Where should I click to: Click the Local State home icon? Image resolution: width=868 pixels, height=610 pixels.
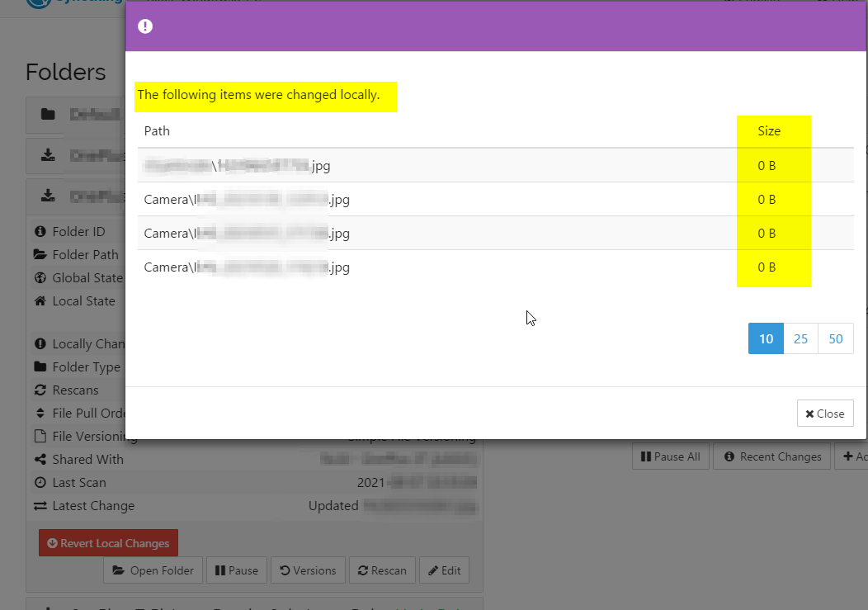point(40,300)
